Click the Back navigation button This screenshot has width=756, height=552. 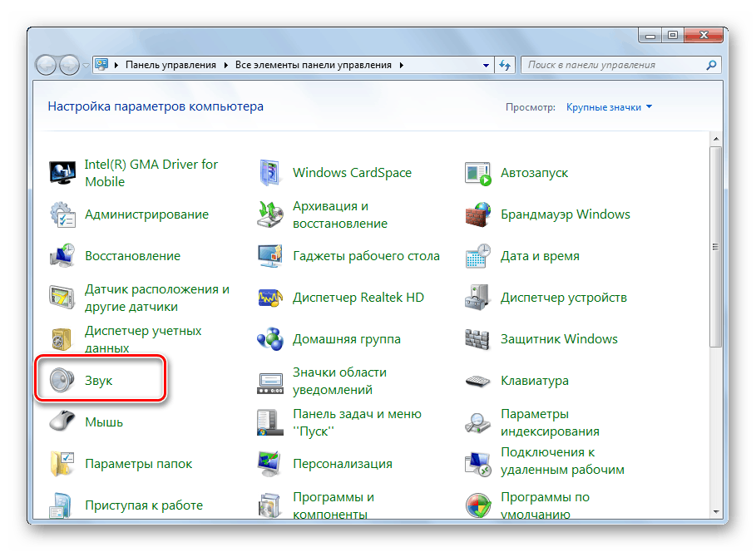(47, 65)
